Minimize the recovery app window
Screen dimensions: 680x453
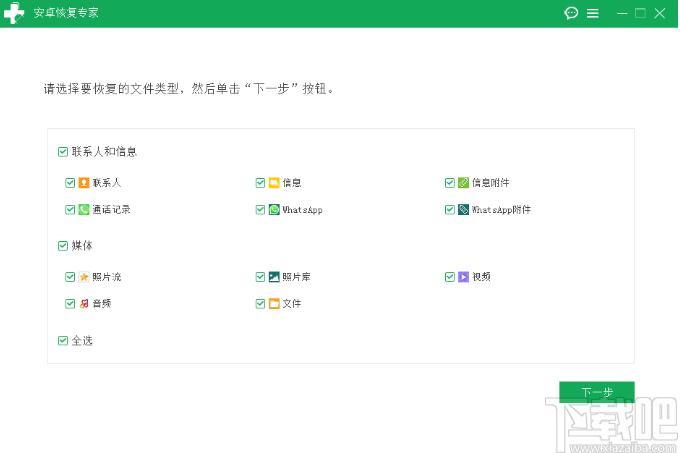click(x=622, y=13)
